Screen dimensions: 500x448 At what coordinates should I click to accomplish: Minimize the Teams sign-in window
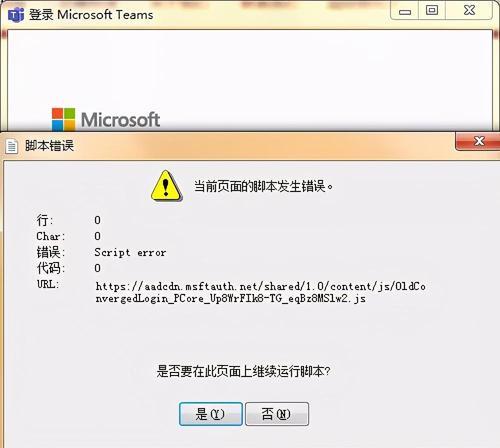pyautogui.click(x=405, y=12)
